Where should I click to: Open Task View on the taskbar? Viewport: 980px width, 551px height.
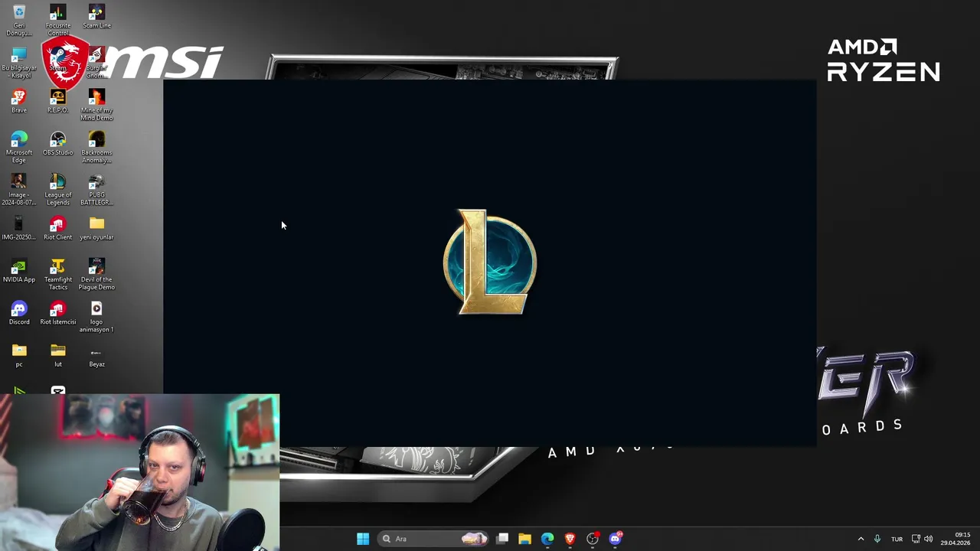point(502,539)
